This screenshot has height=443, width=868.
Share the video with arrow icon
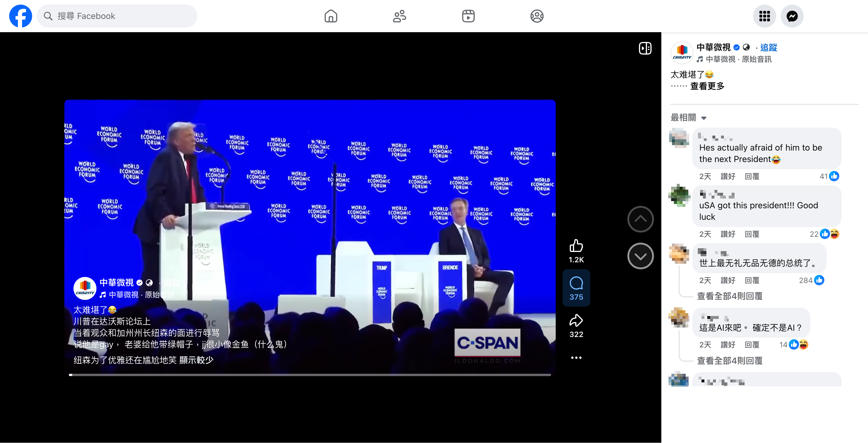click(576, 320)
